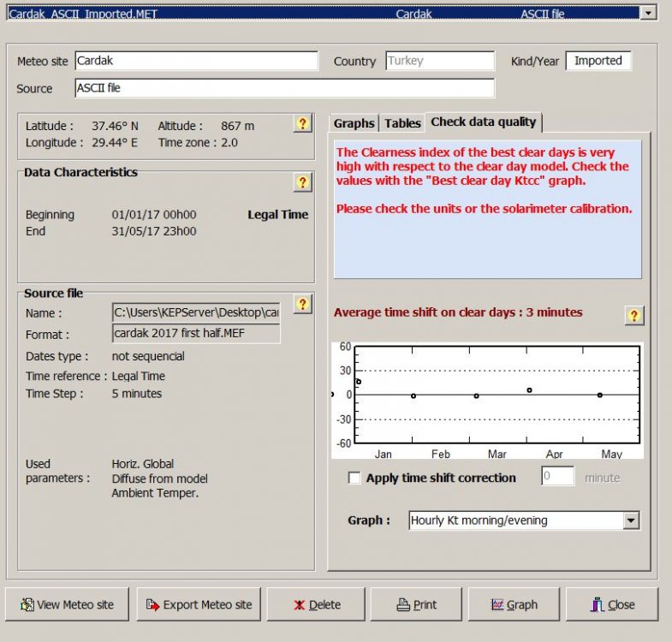Enable the Apply time shift correction checkbox
Screen dimensions: 672x642
[354, 479]
